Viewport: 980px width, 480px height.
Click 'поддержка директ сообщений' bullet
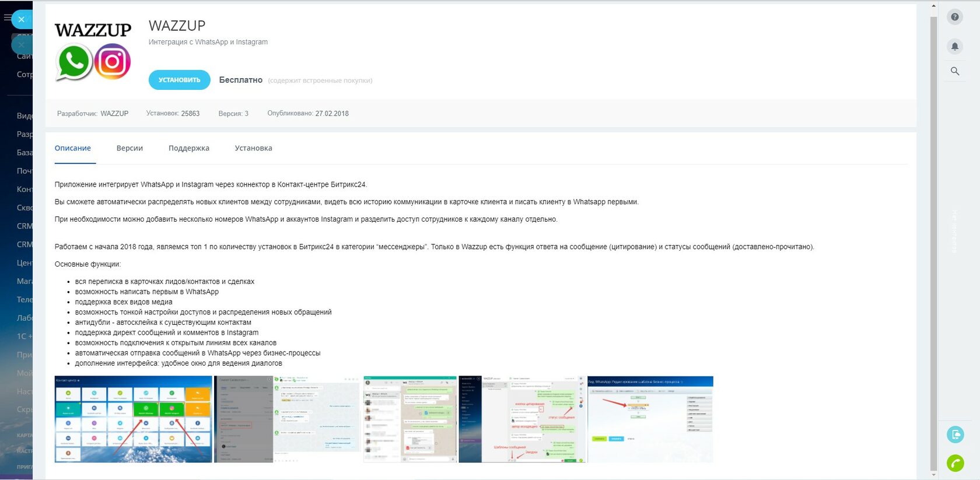pyautogui.click(x=167, y=332)
